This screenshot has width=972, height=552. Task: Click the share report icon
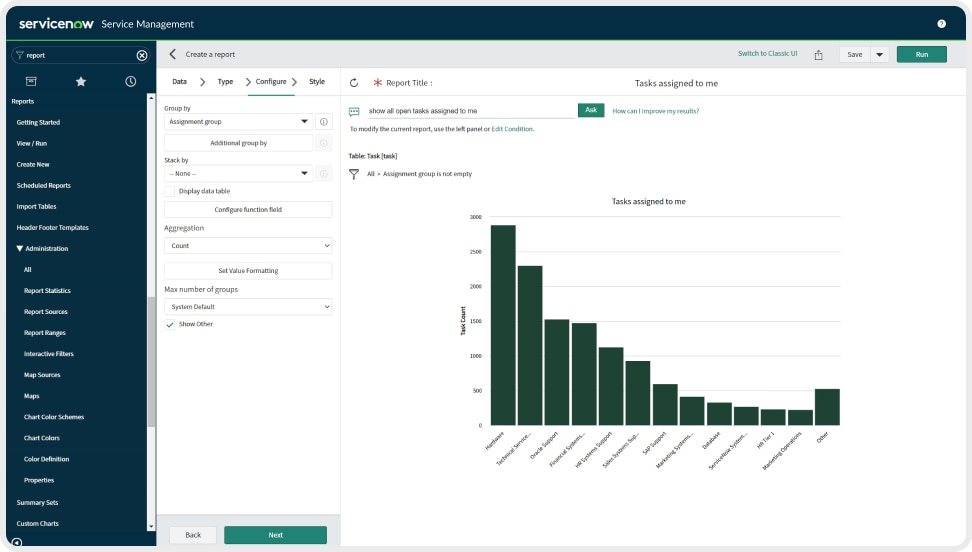tap(818, 55)
